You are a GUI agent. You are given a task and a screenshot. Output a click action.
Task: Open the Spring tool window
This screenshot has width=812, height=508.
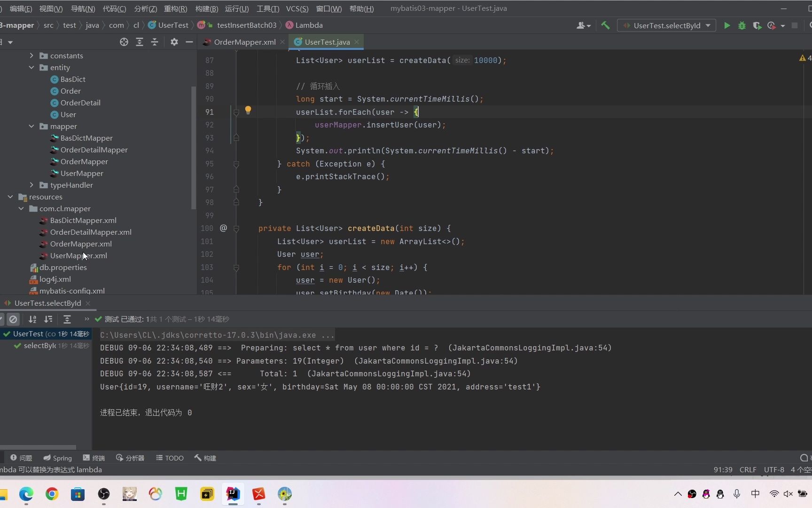point(57,458)
